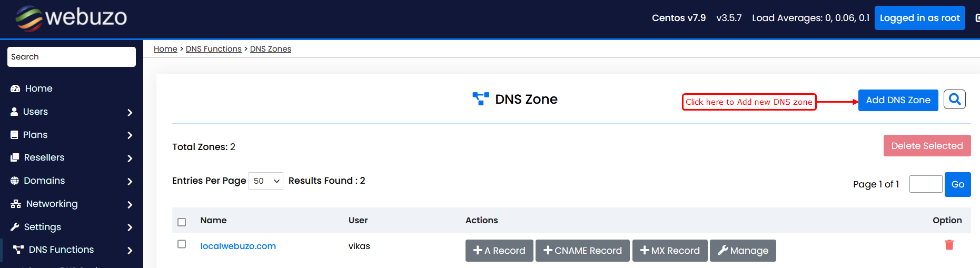Viewport: 980px width, 268px height.
Task: Open search via magnifier icon button
Action: point(954,100)
